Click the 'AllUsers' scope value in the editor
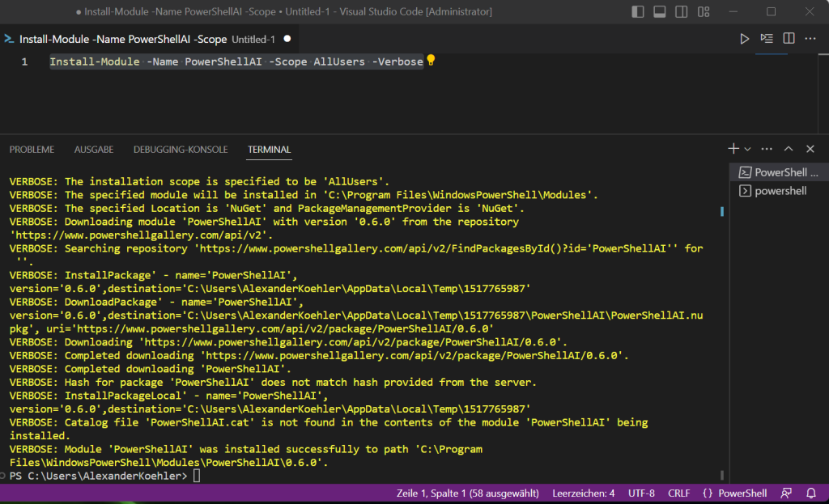Viewport: 829px width, 504px height. 339,61
